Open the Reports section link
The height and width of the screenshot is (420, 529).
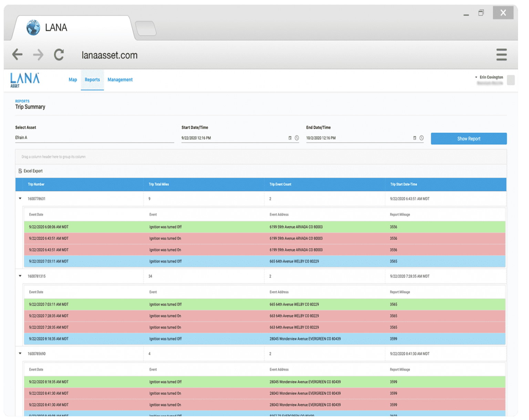click(22, 101)
